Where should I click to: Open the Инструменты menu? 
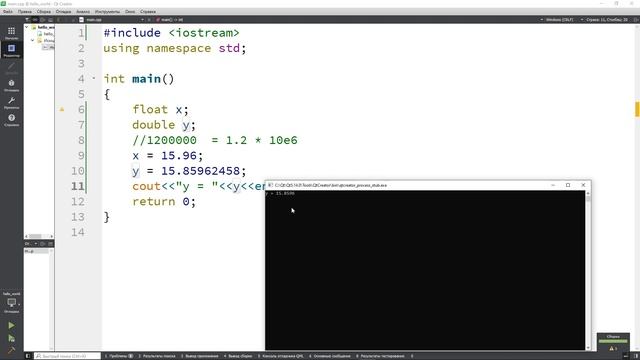tap(107, 12)
